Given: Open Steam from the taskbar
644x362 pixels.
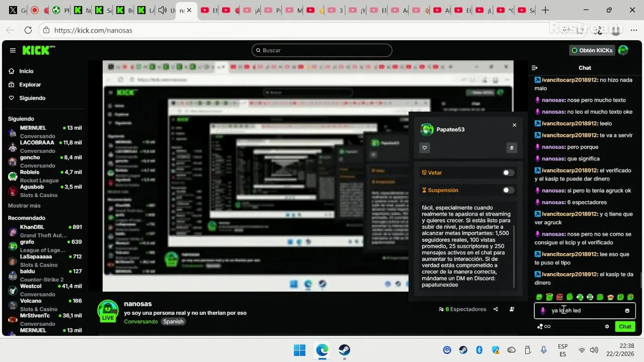Looking at the screenshot, I should (344, 350).
